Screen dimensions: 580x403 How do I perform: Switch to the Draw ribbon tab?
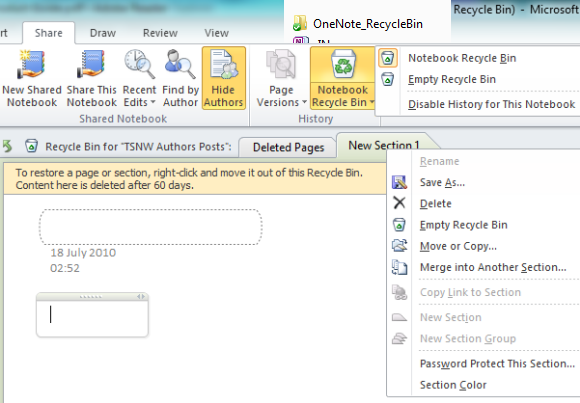tap(103, 33)
